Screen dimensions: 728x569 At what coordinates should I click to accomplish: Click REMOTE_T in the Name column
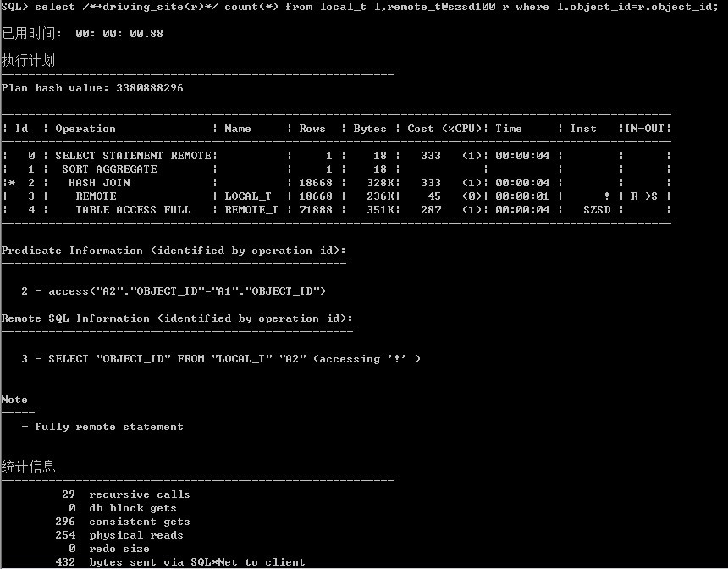click(251, 209)
